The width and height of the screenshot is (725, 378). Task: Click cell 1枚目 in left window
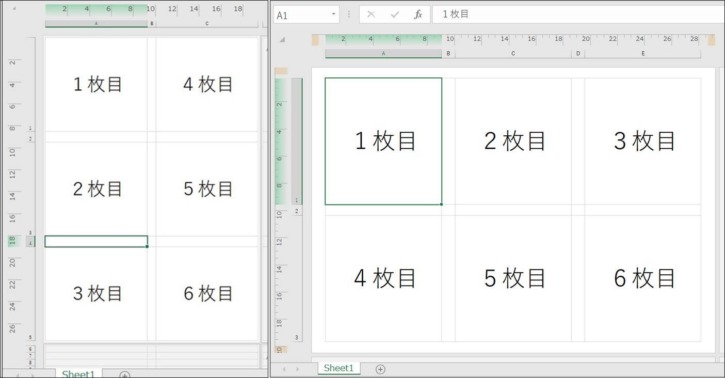tap(96, 85)
